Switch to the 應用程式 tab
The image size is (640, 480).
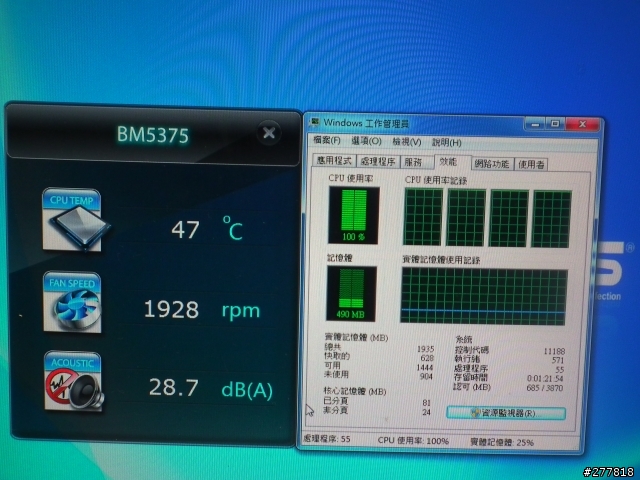(334, 160)
